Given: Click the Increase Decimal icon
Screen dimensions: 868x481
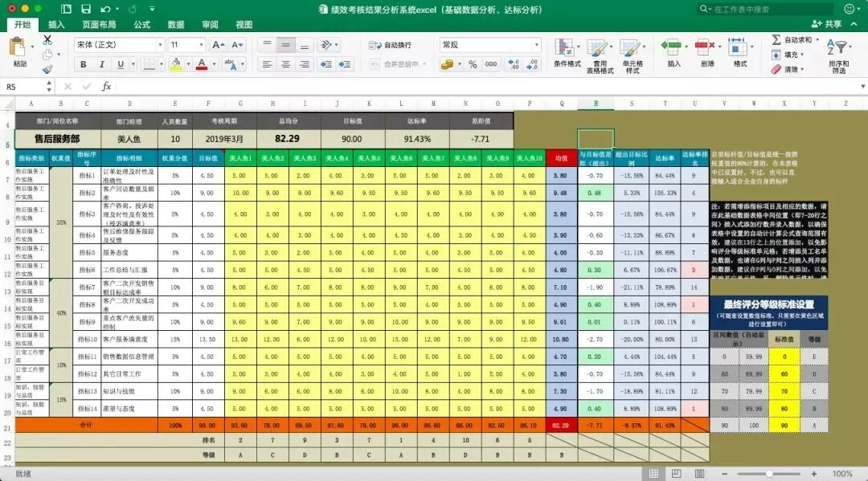Looking at the screenshot, I should tap(513, 65).
